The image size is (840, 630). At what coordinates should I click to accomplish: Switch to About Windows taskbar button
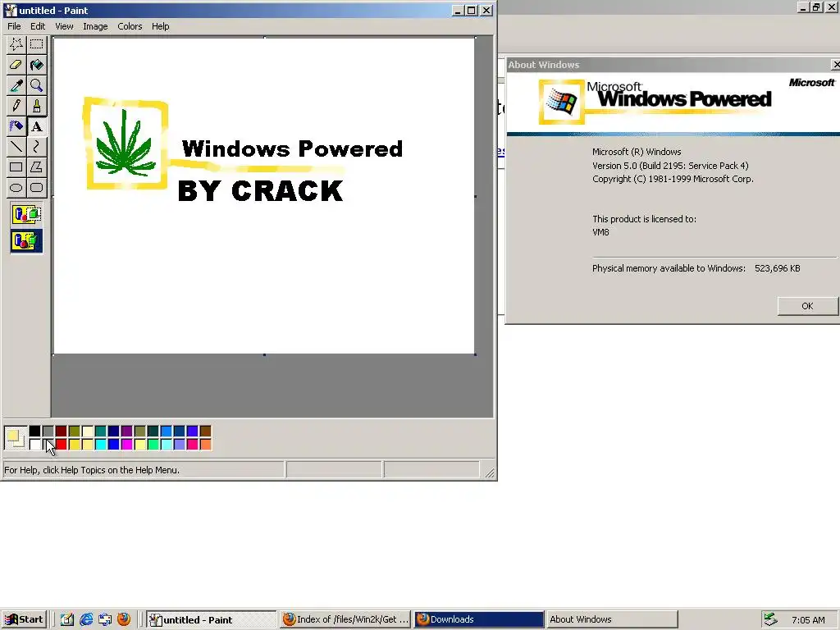point(612,619)
